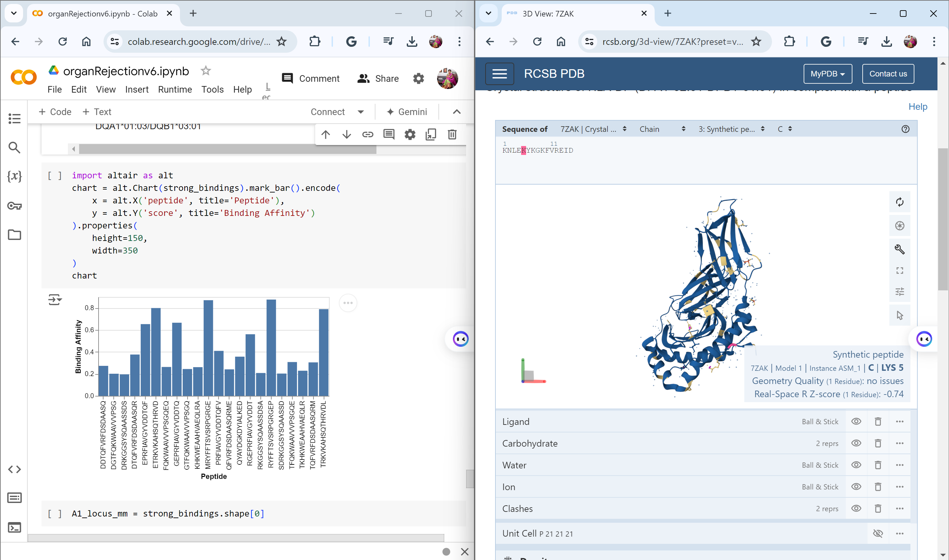This screenshot has width=949, height=560.
Task: Hide the Carbohydrate representation
Action: [856, 443]
